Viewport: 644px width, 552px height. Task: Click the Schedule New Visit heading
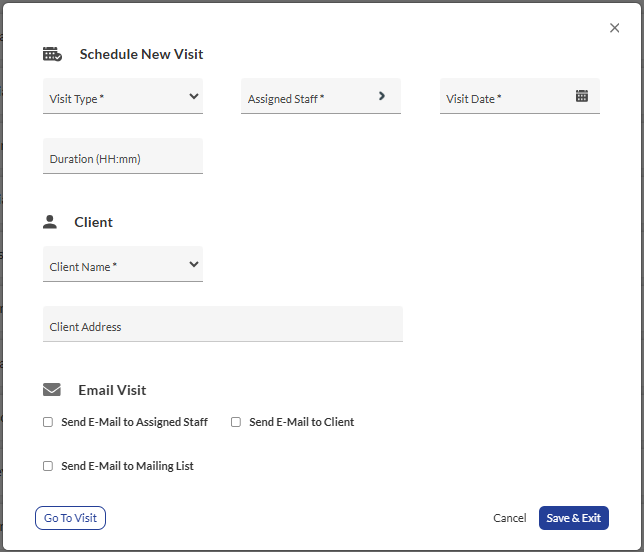pos(141,54)
